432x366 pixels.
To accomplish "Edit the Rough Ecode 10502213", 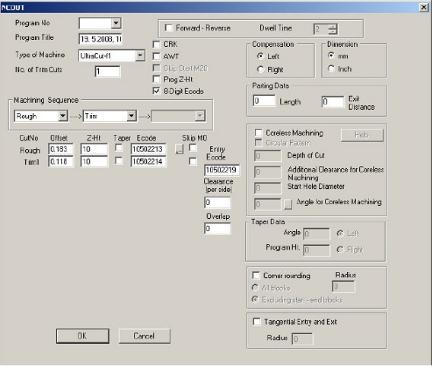I will [149, 149].
